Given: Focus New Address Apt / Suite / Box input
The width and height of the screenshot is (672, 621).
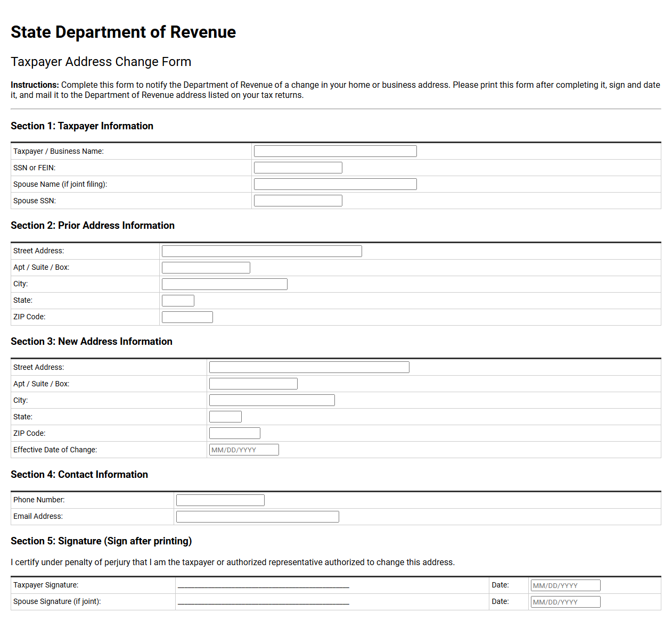Looking at the screenshot, I should (253, 384).
